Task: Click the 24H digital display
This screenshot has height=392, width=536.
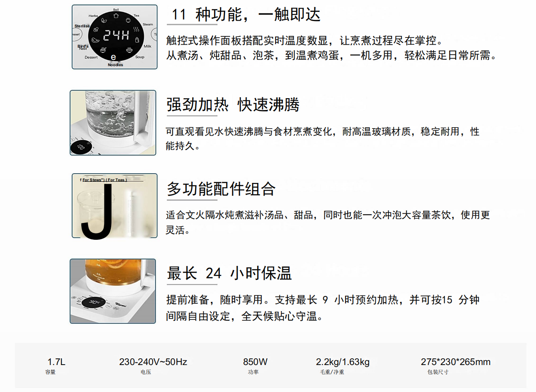Action: 116,35
